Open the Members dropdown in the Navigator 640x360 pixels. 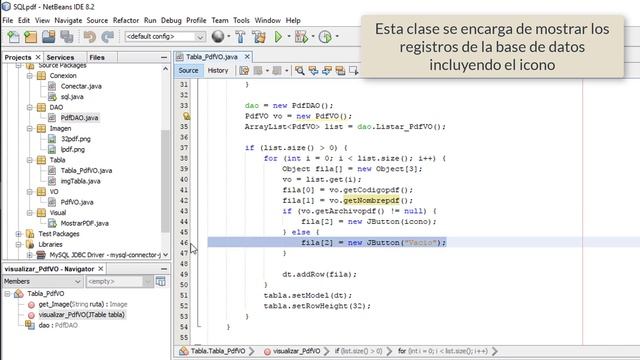42,281
